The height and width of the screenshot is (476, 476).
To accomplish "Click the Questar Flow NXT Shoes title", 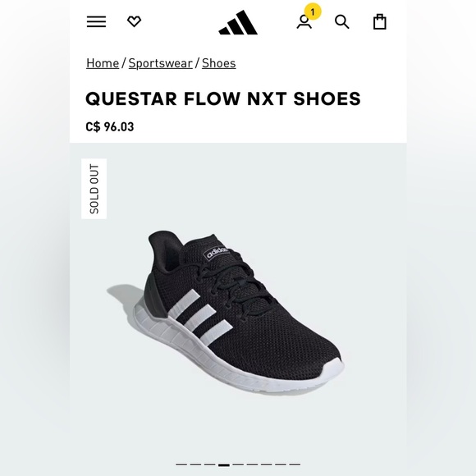I will [x=223, y=98].
